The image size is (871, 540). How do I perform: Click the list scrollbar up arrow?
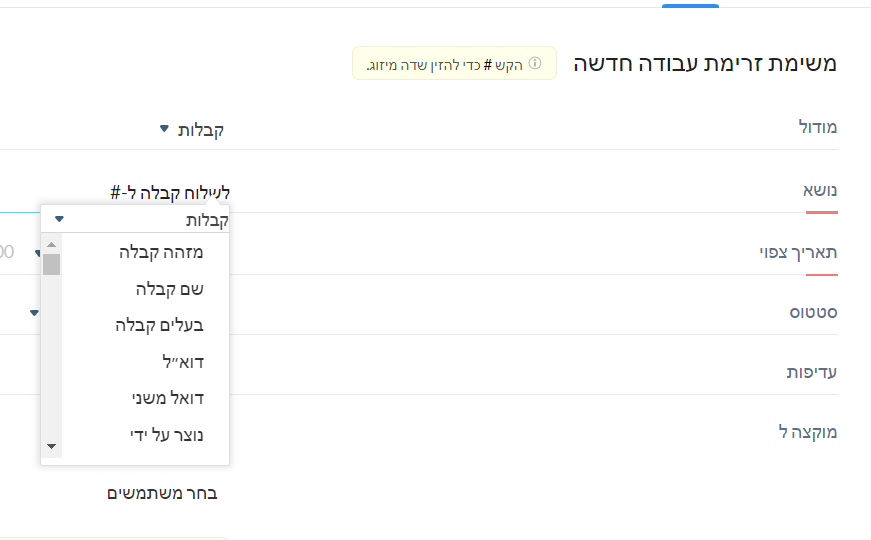[x=52, y=244]
